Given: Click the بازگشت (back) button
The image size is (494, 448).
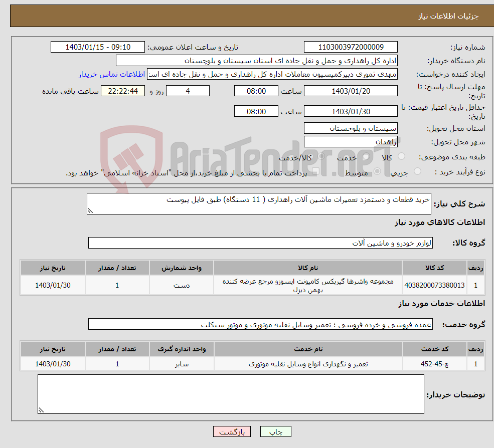Looking at the screenshot, I should pos(232,431).
